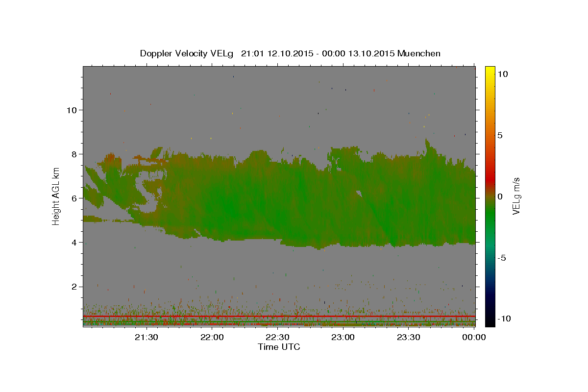Viewport: 588px width, 392px height.
Task: Click the colorbar value 10 label
Action: [x=503, y=74]
